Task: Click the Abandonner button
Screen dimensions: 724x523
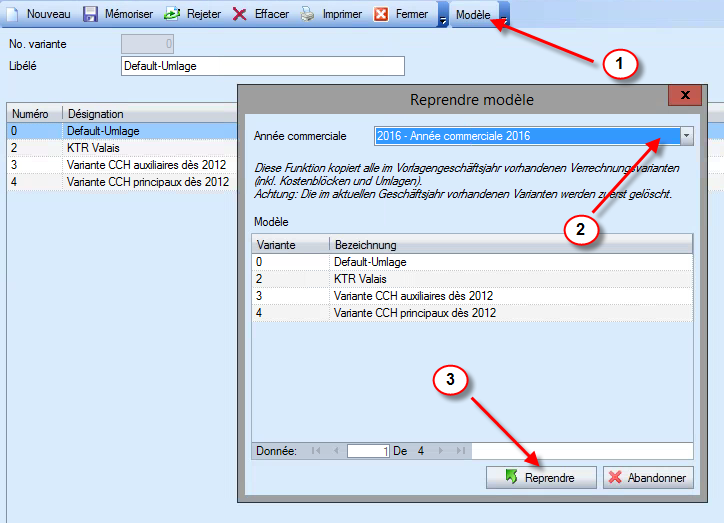Action: (x=648, y=477)
